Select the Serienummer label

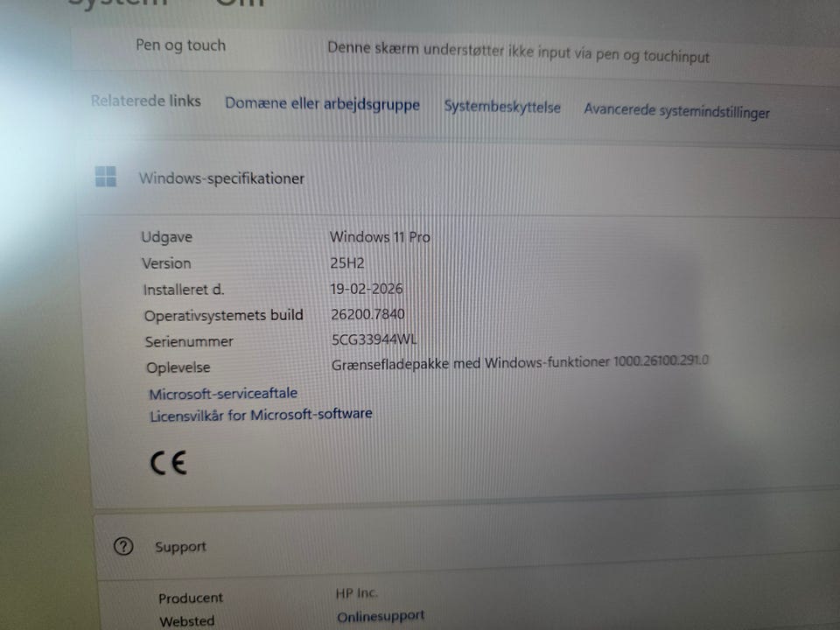[189, 341]
